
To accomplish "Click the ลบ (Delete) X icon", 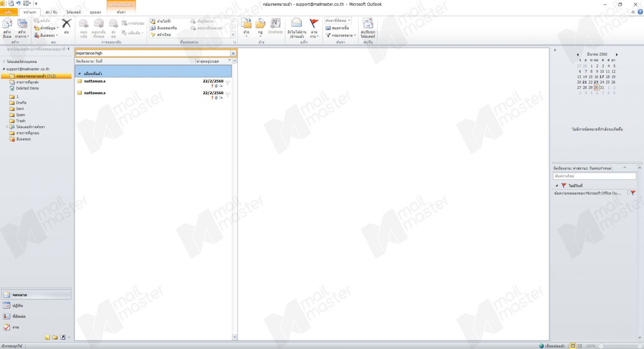I will click(66, 24).
